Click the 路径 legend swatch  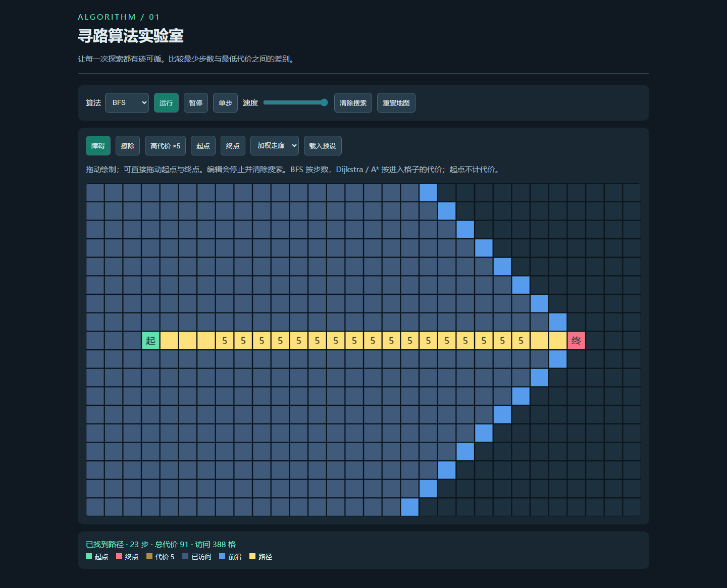click(x=252, y=557)
